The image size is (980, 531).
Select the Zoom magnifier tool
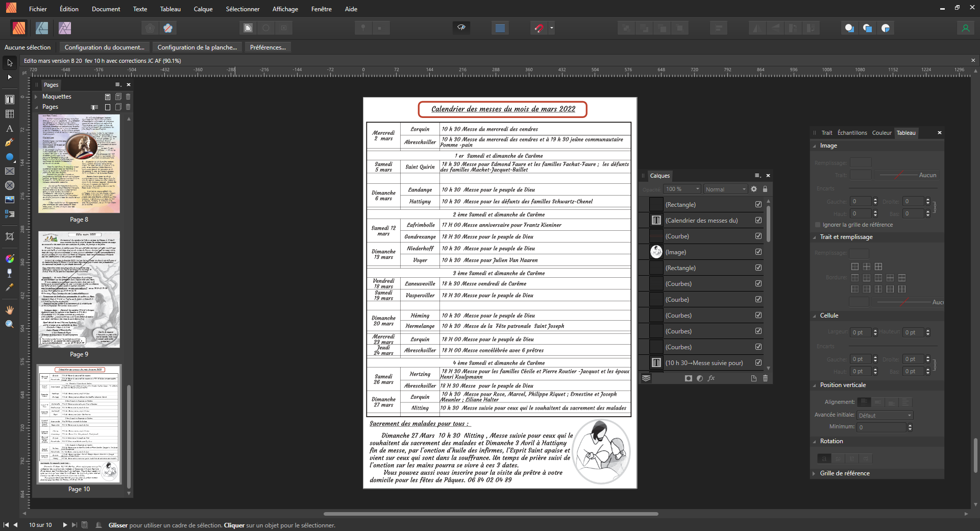point(9,324)
